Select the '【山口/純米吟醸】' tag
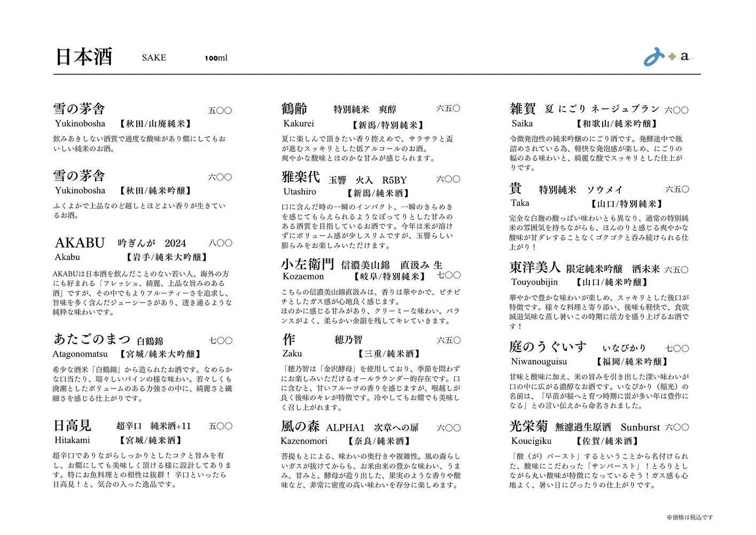 [612, 282]
